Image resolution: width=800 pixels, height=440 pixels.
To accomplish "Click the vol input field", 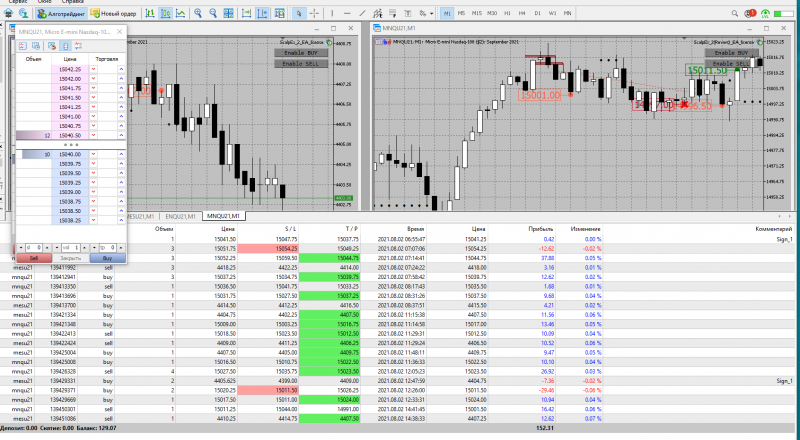I will [71, 248].
